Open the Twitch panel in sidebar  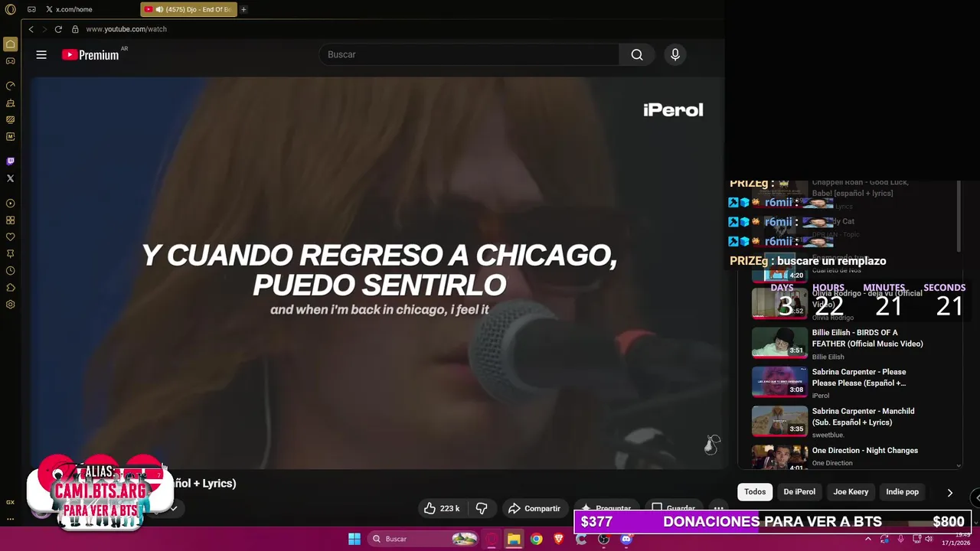tap(10, 161)
